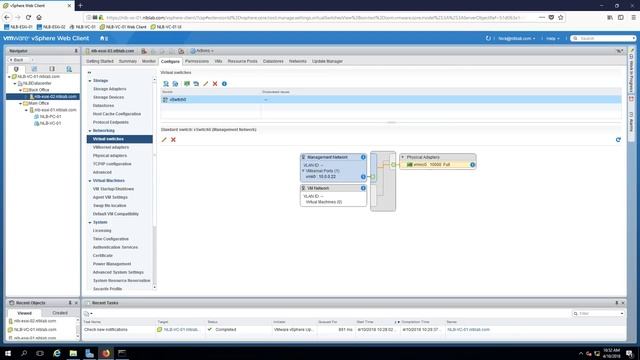Click the red X Remove icon in switch list toolbar

[215, 84]
